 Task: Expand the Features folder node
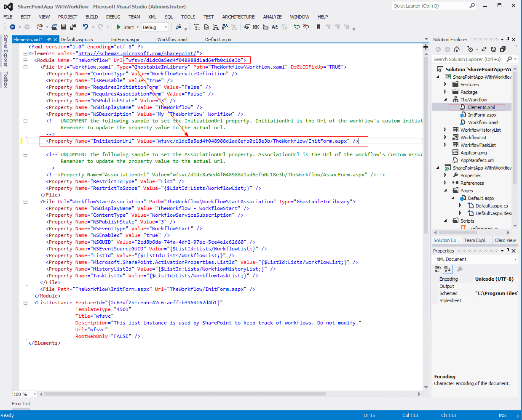[445, 85]
